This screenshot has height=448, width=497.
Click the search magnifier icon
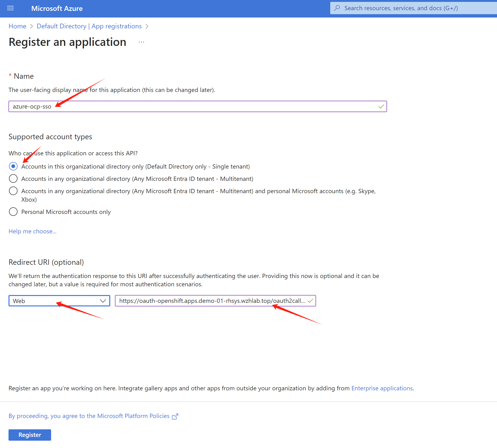[x=337, y=8]
